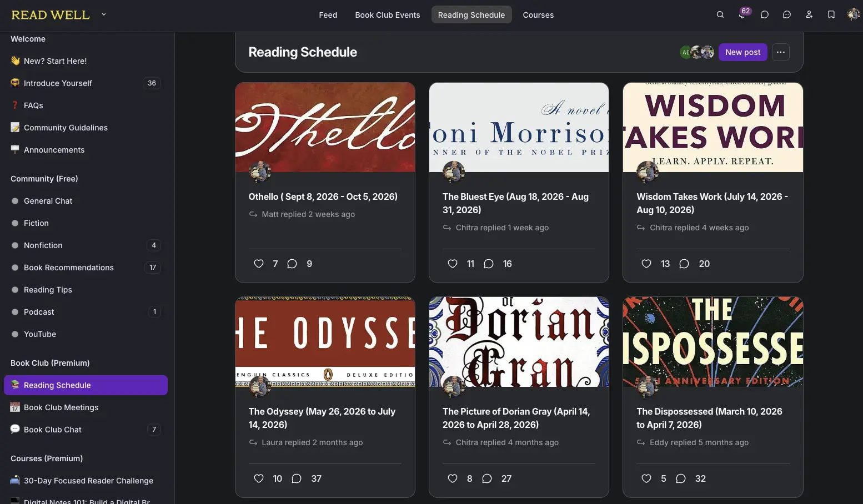Open comments on the Othello post
Screen dimensions: 863x504
point(292,264)
